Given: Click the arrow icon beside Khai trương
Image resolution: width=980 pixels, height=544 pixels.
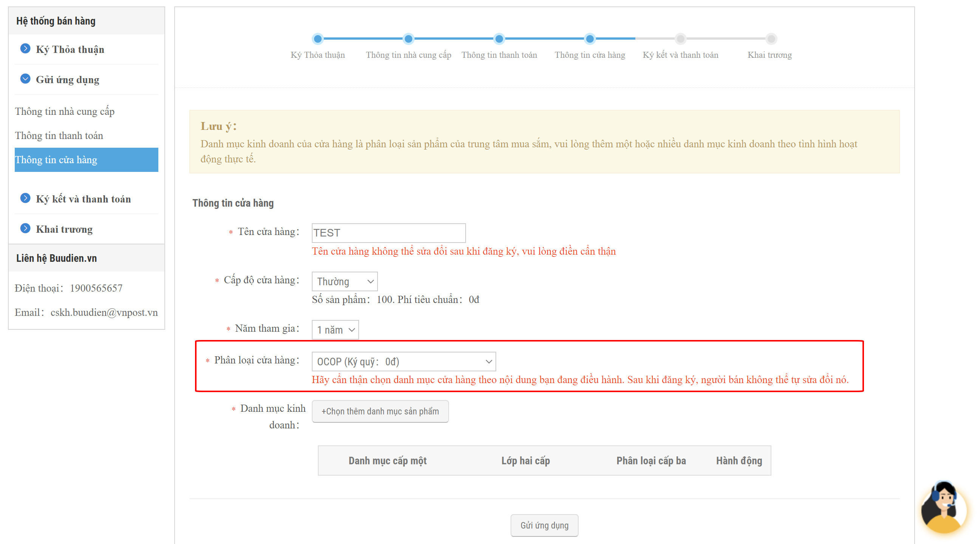Looking at the screenshot, I should coord(25,229).
